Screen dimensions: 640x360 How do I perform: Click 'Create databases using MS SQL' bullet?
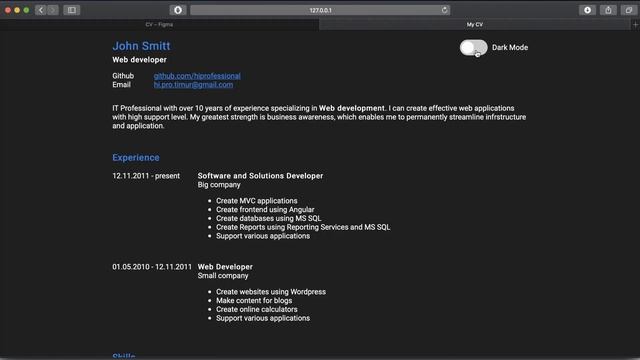[269, 218]
